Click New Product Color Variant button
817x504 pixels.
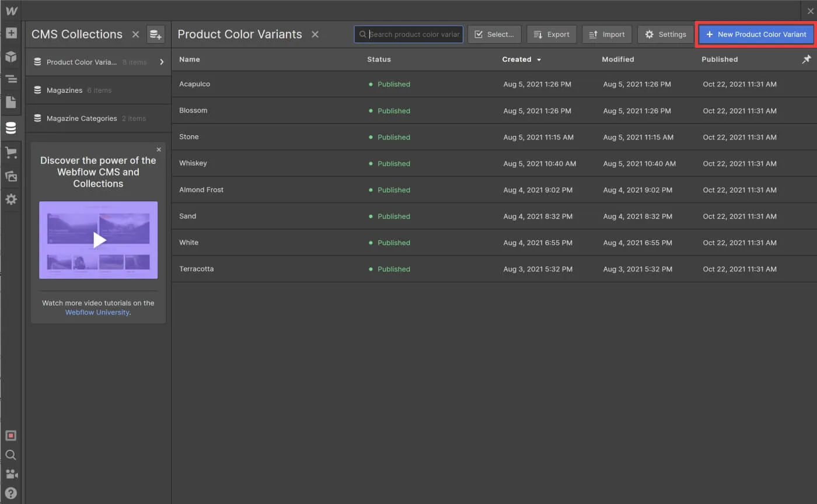coord(756,34)
